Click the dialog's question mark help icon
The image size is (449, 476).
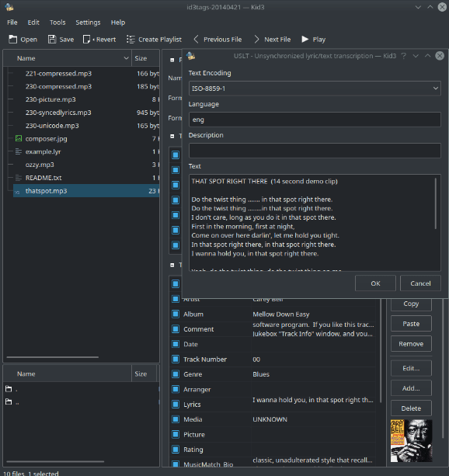click(x=403, y=56)
